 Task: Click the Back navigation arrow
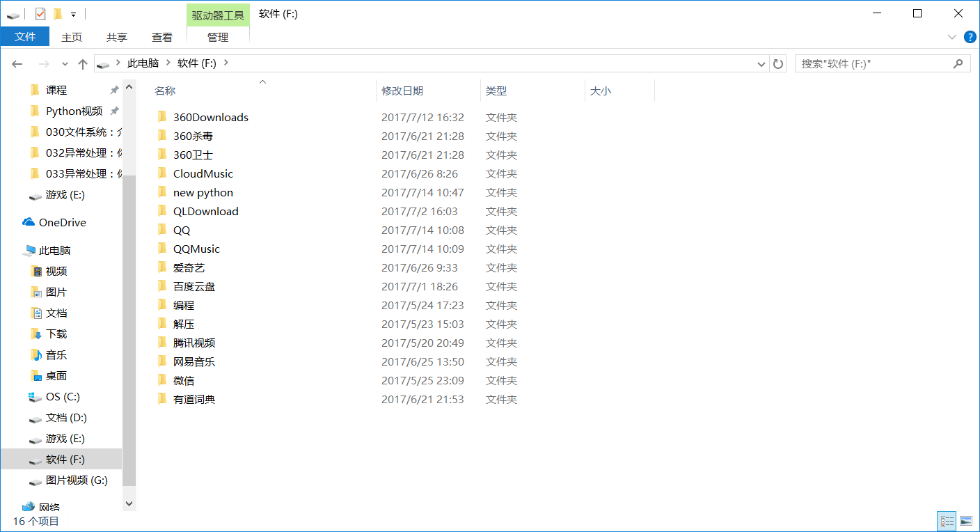[x=17, y=64]
